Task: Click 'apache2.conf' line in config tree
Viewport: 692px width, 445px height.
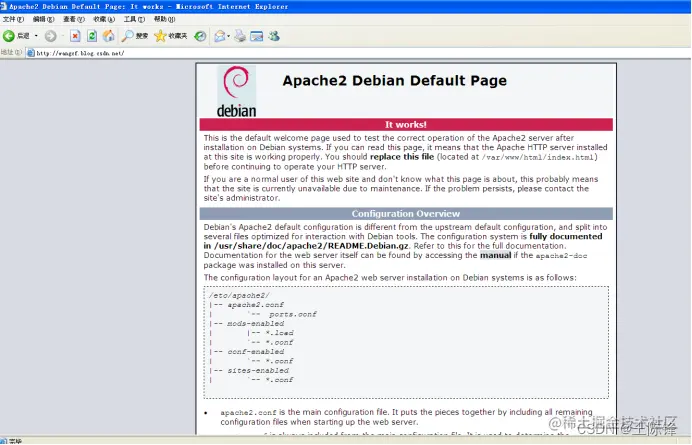Action: click(256, 305)
